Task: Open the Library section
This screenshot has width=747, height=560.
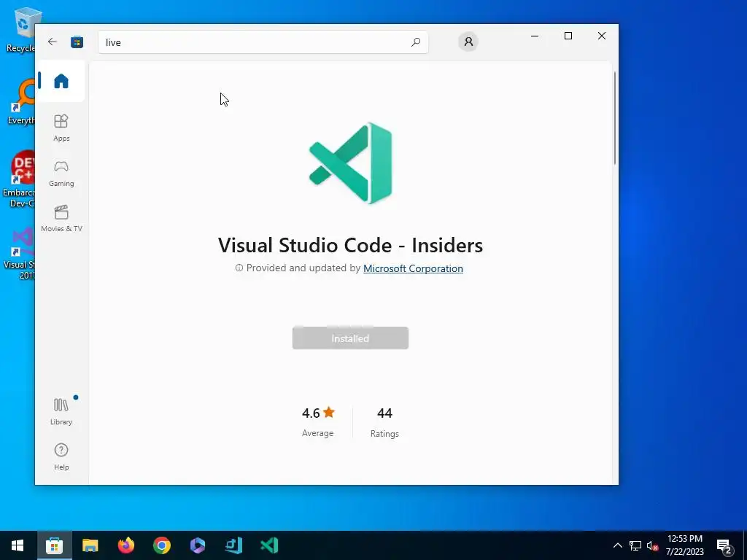Action: 61,411
